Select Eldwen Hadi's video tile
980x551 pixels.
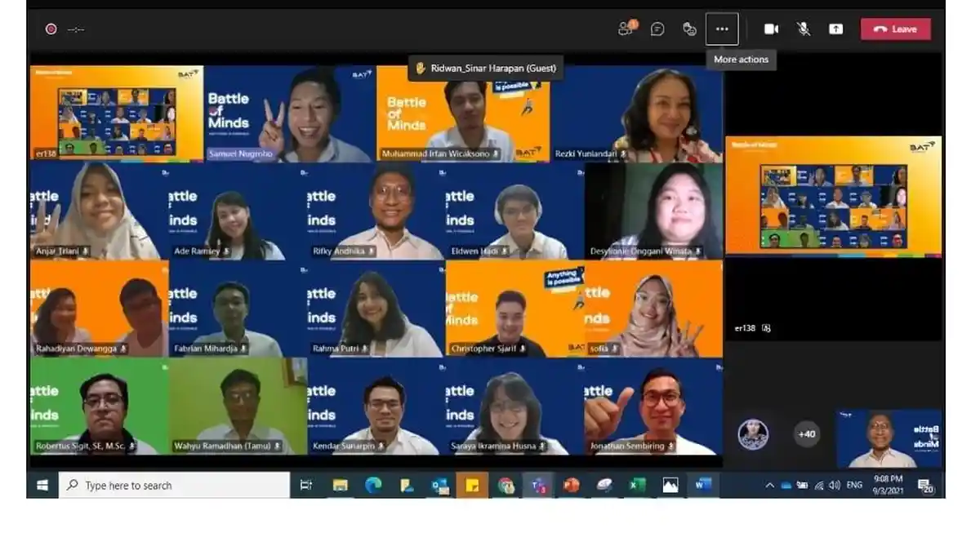click(515, 211)
